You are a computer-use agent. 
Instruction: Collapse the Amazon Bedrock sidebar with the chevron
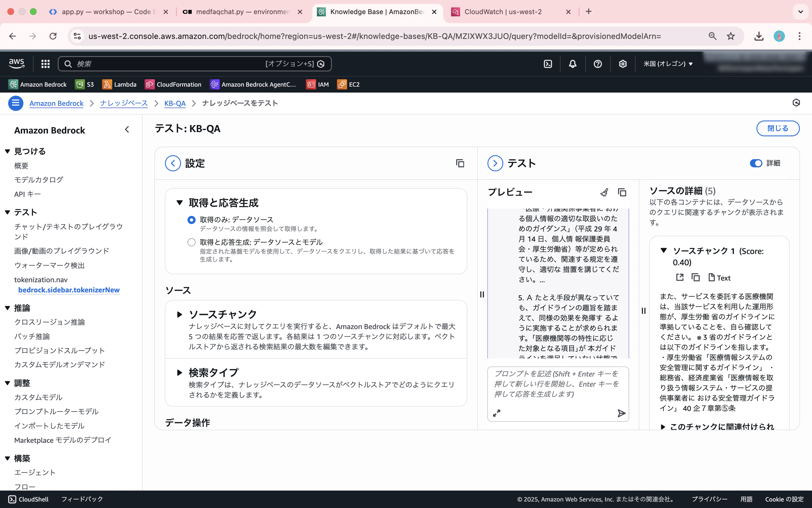127,130
